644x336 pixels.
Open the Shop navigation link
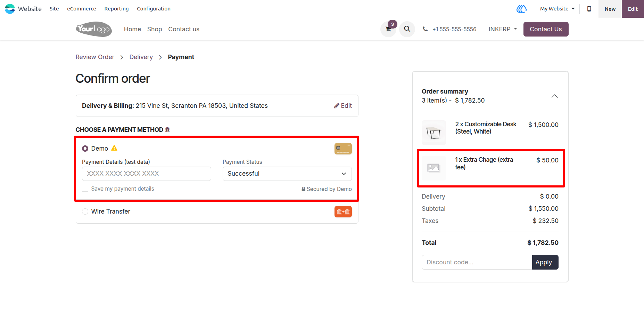click(155, 29)
